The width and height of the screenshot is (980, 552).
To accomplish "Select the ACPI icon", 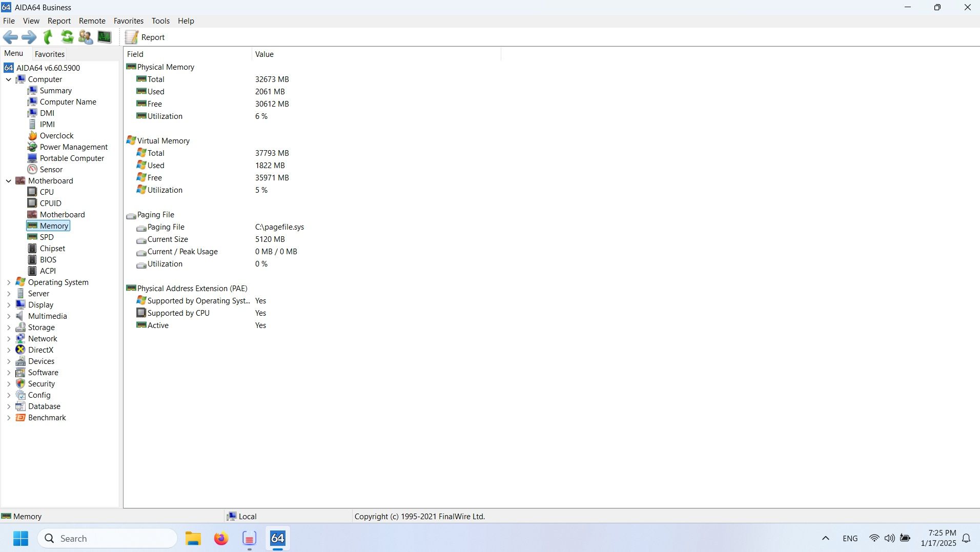I will 32,271.
